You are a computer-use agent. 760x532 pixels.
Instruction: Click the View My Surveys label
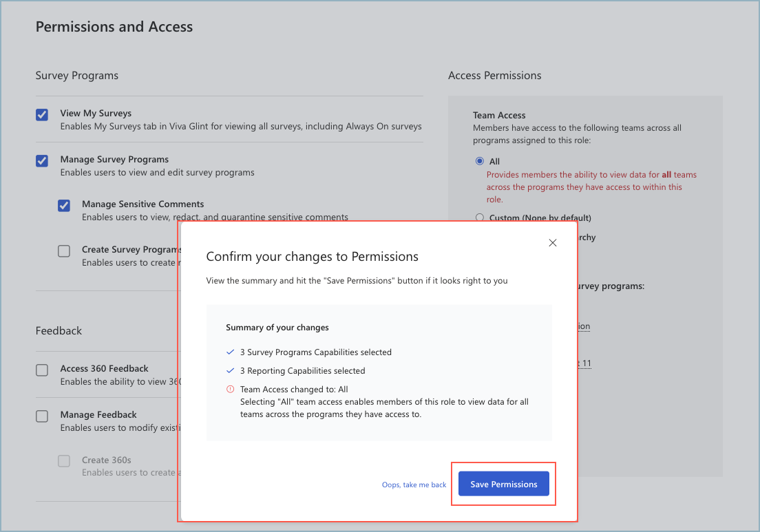(96, 113)
